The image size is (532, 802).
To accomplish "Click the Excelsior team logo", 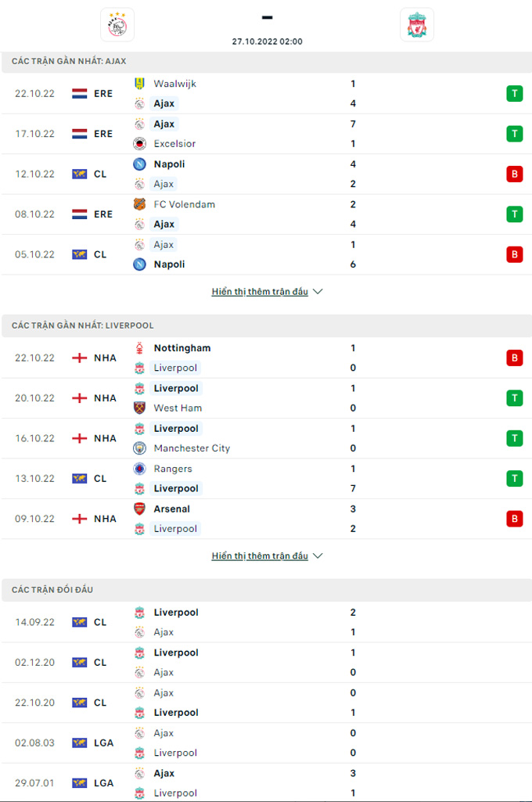I will [139, 144].
